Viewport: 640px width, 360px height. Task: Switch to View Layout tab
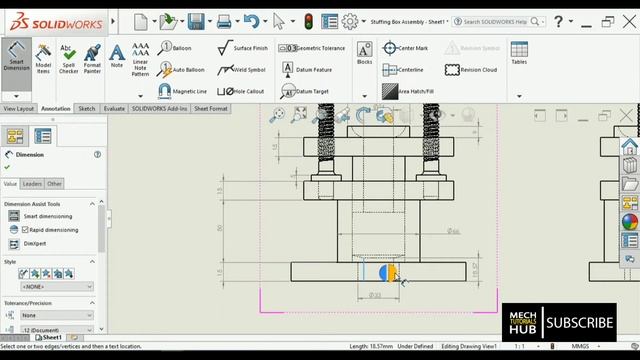click(19, 109)
